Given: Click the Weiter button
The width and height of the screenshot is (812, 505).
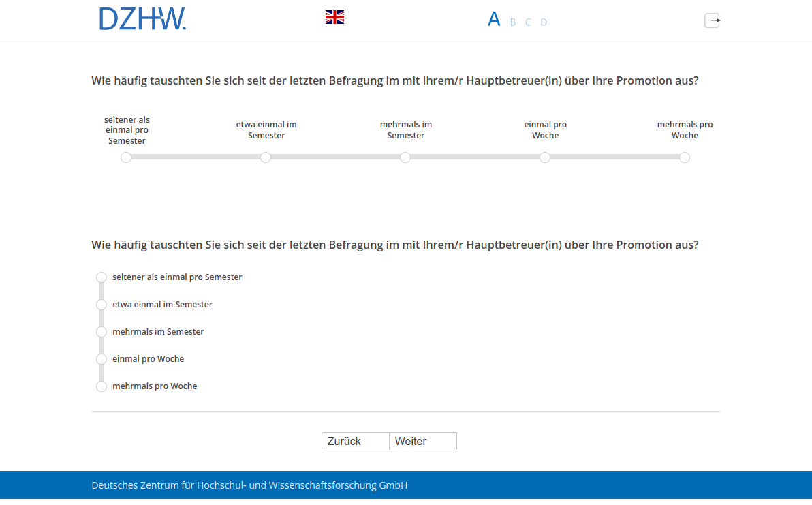Looking at the screenshot, I should pos(422,441).
